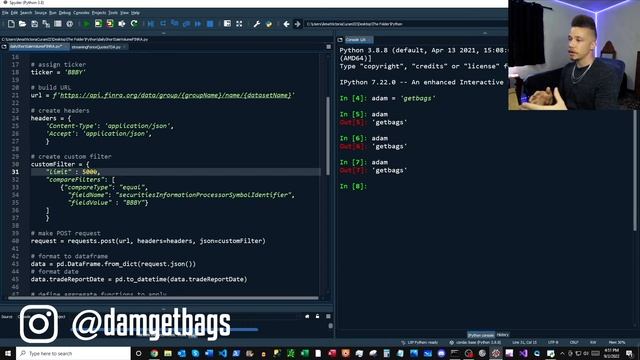
Task: Open the Tools menu
Action: (113, 13)
